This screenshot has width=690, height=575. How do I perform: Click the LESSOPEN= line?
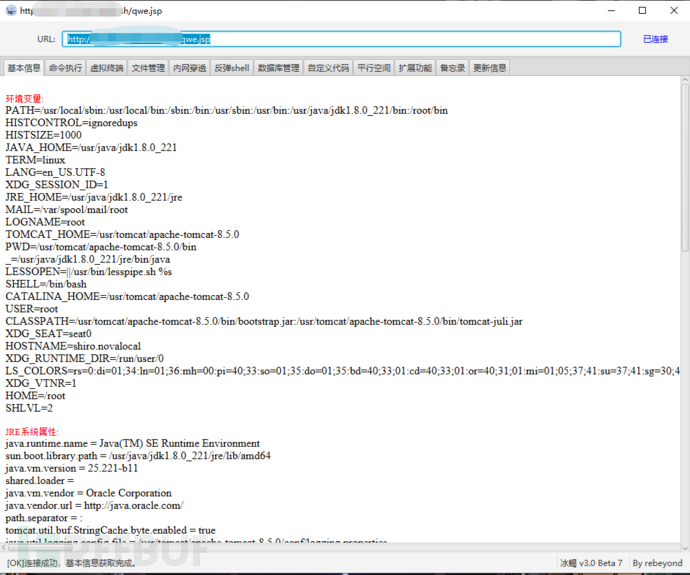click(x=89, y=271)
